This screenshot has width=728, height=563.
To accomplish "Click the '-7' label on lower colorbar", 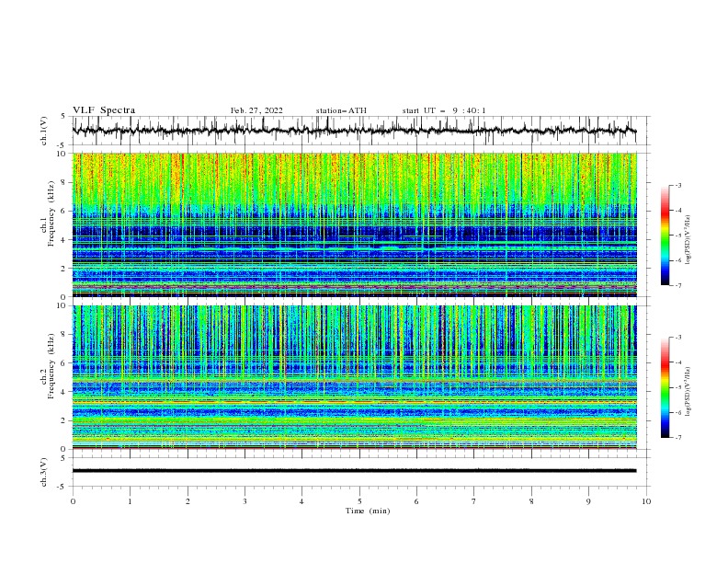I will point(677,438).
